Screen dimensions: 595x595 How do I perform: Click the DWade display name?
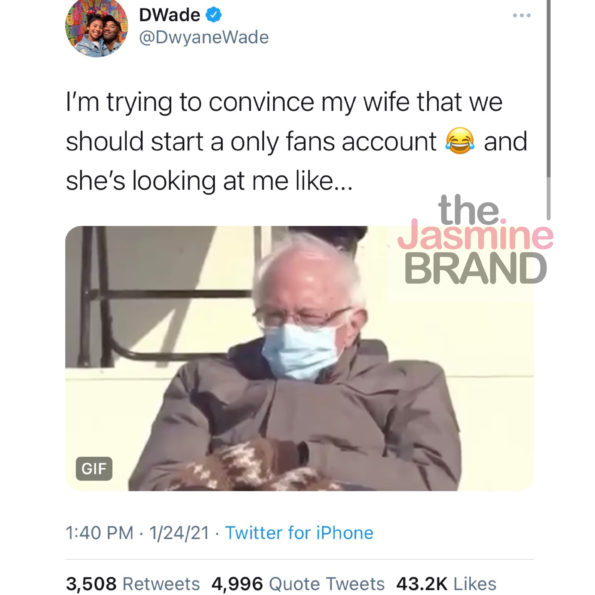coord(170,15)
